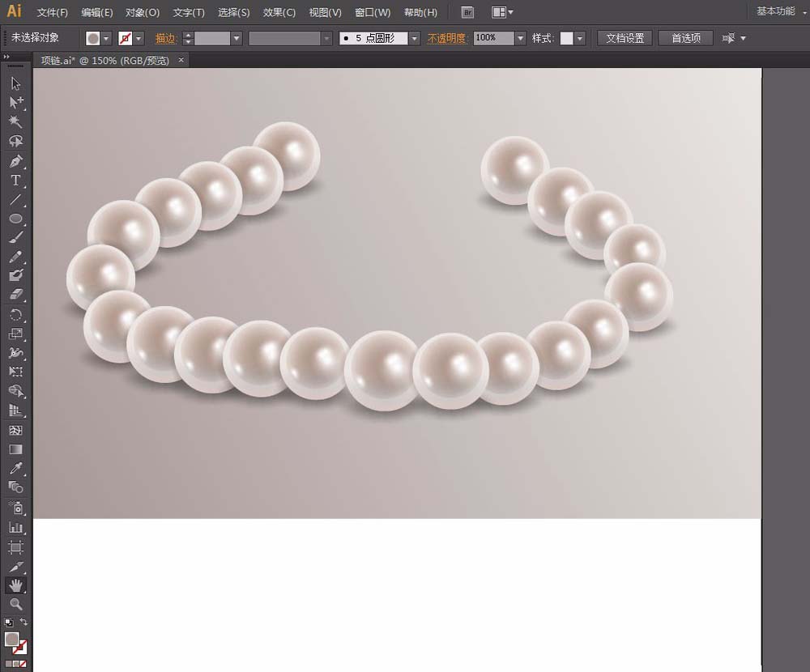The height and width of the screenshot is (672, 810).
Task: Switch to the 项链.ai document tab
Action: coord(105,61)
